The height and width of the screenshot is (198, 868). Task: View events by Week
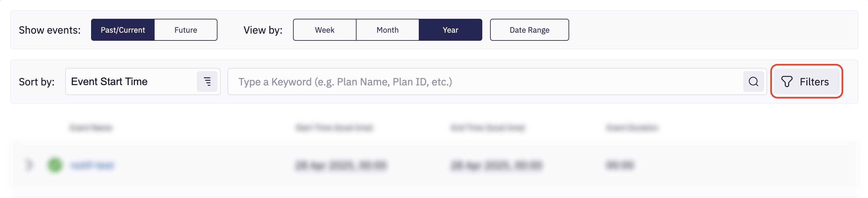point(324,30)
